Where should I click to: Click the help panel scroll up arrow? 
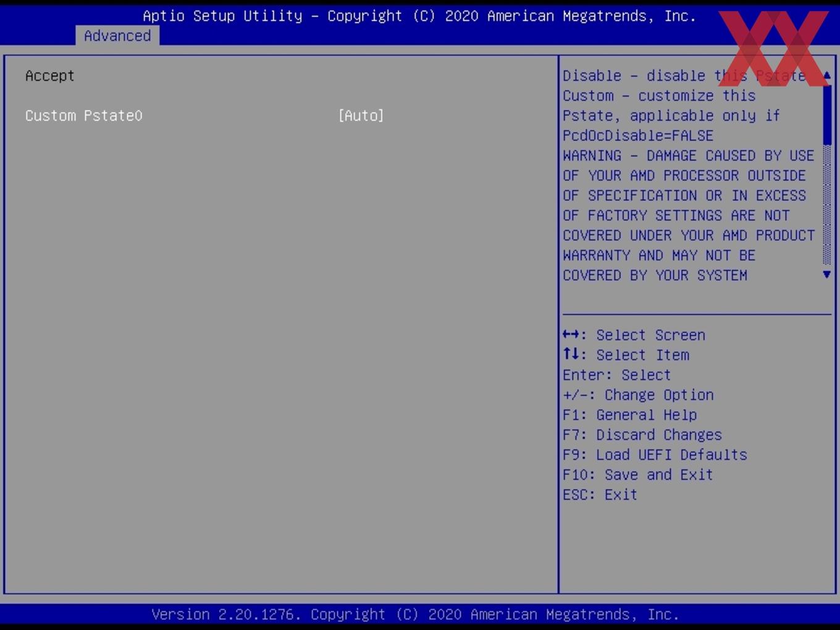(x=827, y=75)
